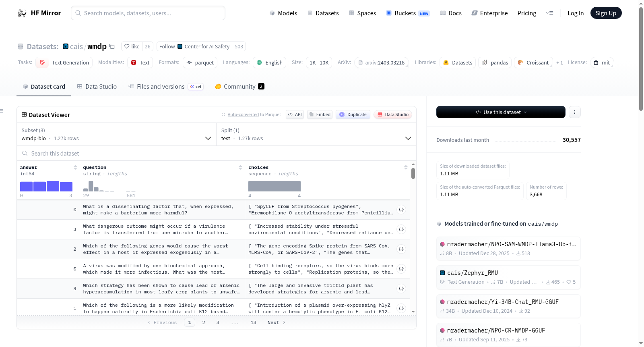Open the Croissant library tag
The height and width of the screenshot is (347, 644).
pos(533,62)
